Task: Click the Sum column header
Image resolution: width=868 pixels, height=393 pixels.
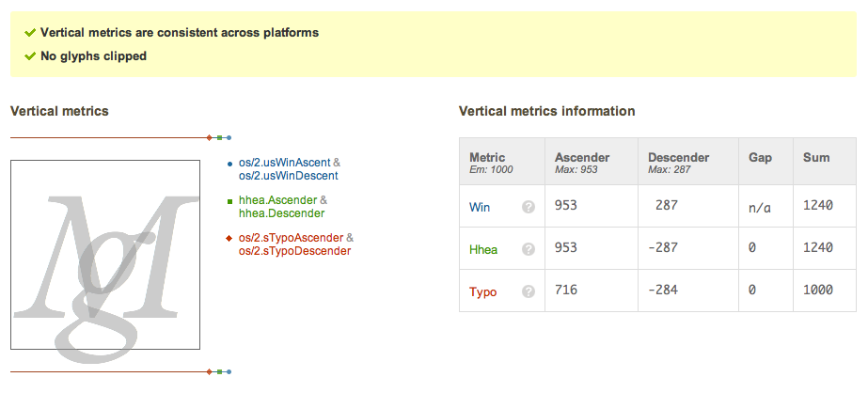Action: point(816,157)
